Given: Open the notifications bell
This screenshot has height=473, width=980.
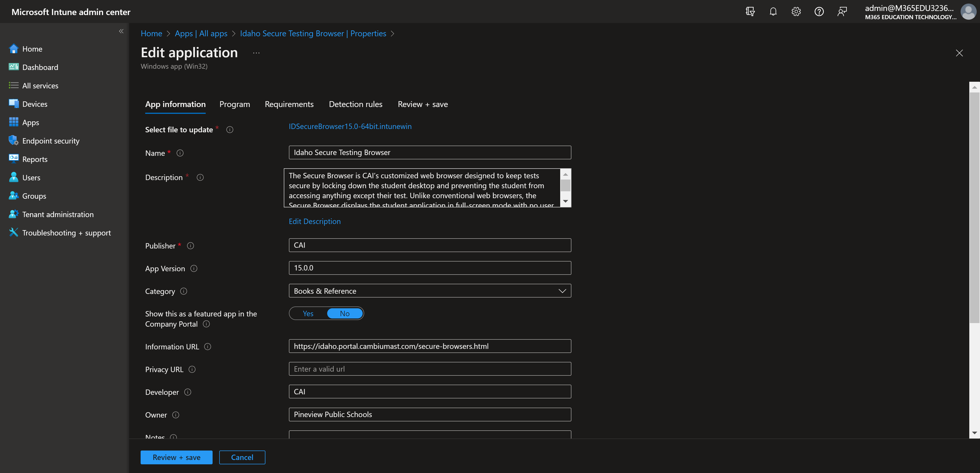Looking at the screenshot, I should point(773,11).
